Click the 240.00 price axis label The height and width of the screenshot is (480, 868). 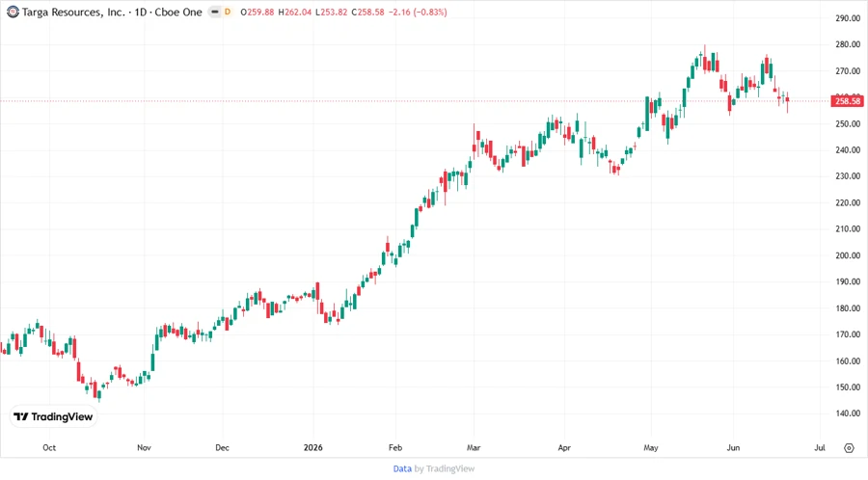[848, 149]
